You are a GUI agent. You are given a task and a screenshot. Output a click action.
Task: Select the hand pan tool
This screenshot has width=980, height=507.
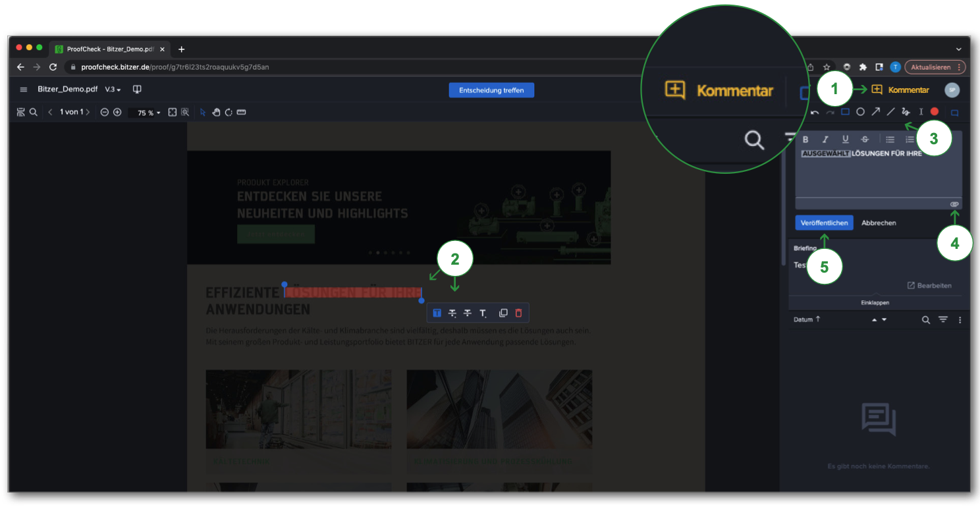[216, 113]
